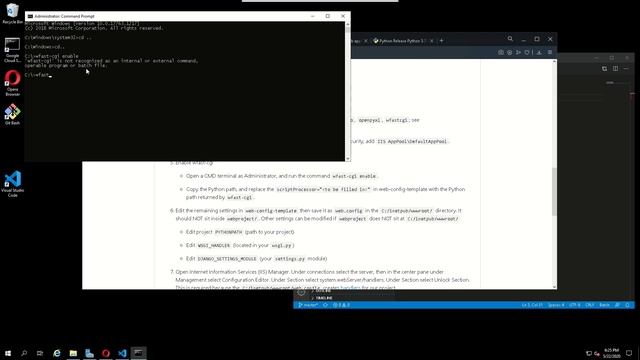Click the Opera toolbar send/flow icon

coord(518,52)
